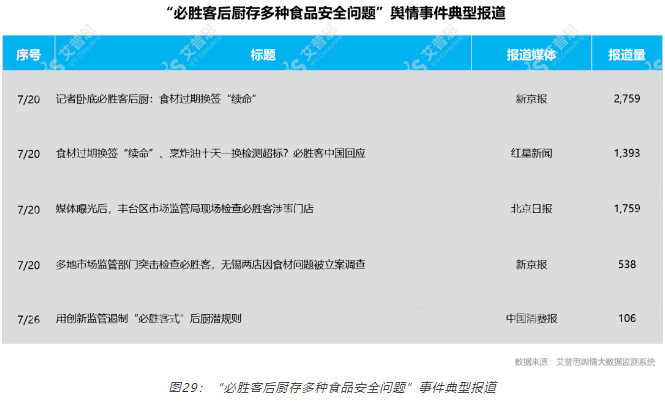Click title 食材过期换签 必胜客中国回应
Screen dimensions: 665x402
(x=211, y=153)
